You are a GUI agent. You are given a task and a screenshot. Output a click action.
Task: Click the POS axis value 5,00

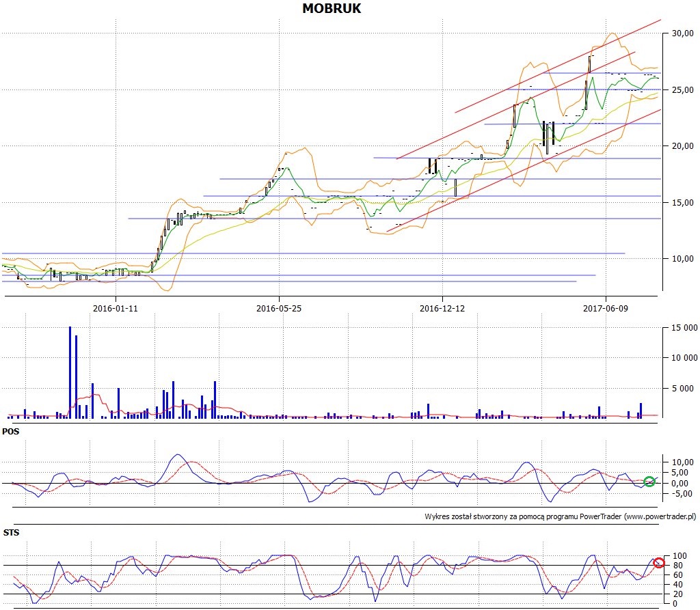(x=680, y=473)
